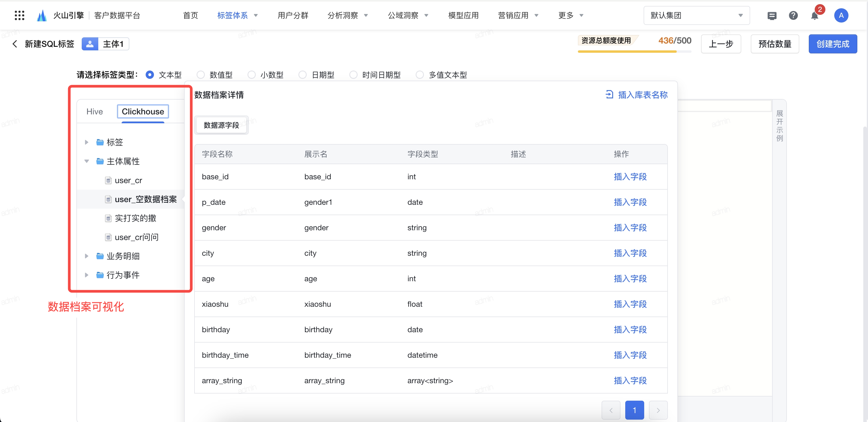Select the 多值文本型 tag type radio
The width and height of the screenshot is (868, 422).
(x=419, y=75)
